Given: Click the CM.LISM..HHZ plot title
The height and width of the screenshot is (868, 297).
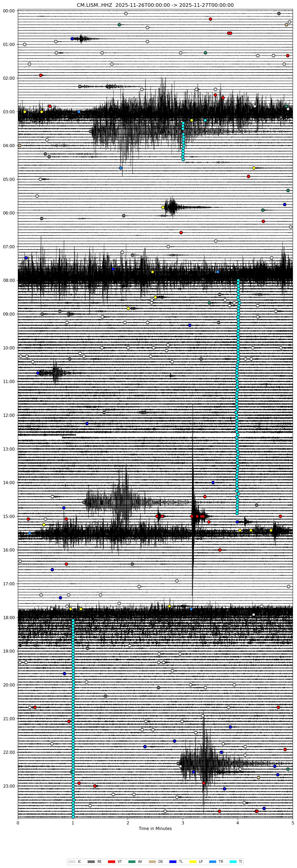Looking at the screenshot, I should [155, 5].
